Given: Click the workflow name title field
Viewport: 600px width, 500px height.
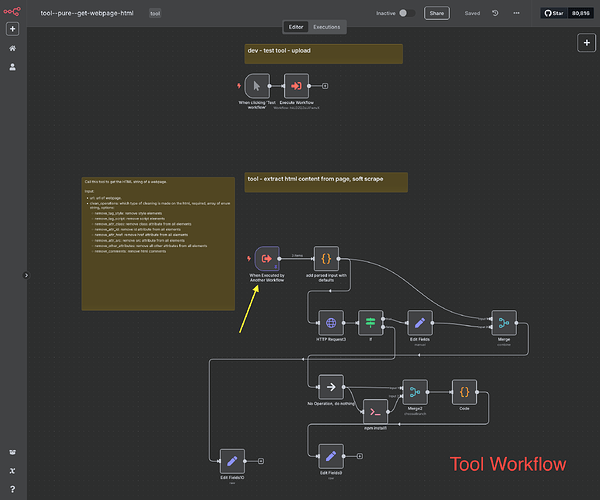Looking at the screenshot, I should coord(87,13).
